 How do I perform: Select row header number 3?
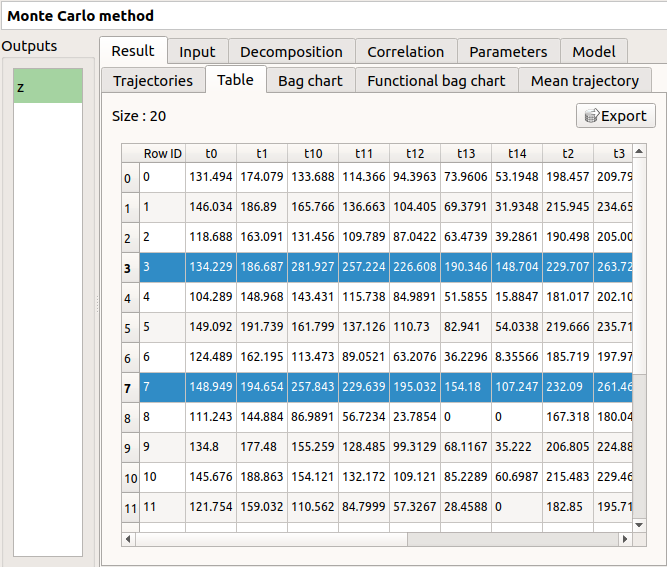[x=128, y=269]
